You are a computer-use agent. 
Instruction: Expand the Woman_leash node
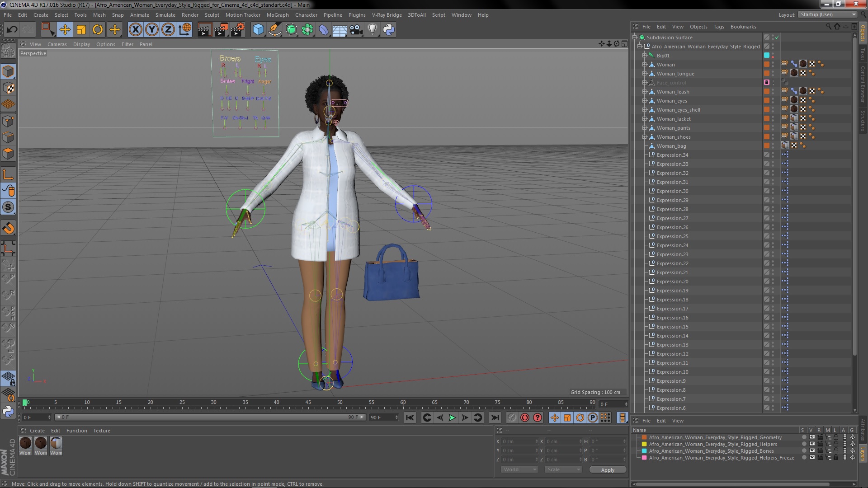point(645,92)
